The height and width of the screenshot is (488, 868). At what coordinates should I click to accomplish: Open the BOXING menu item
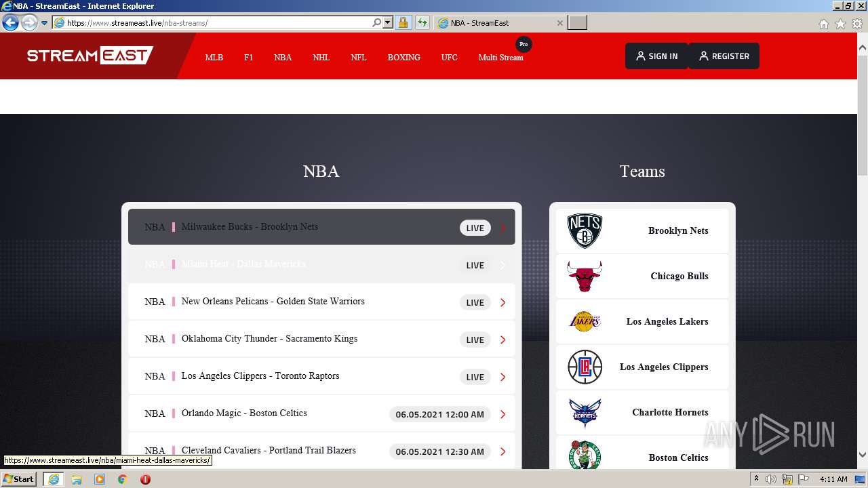click(x=404, y=58)
